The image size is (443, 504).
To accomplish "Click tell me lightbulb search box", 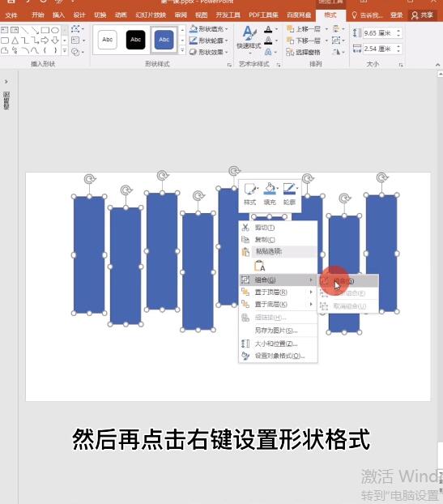I will point(367,15).
